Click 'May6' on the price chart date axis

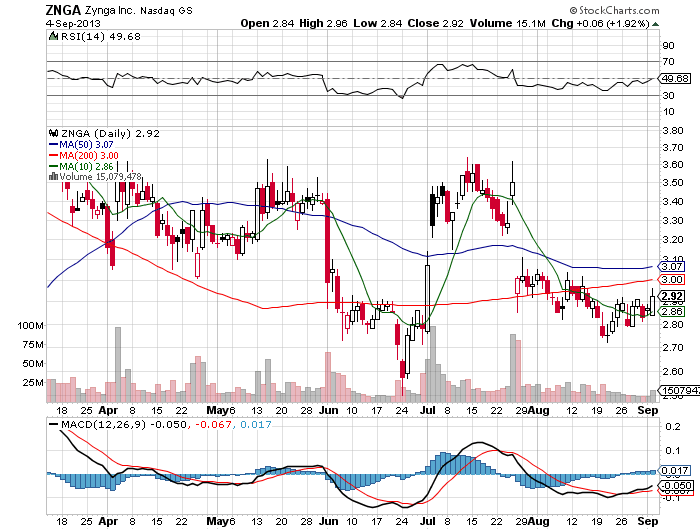[221, 410]
